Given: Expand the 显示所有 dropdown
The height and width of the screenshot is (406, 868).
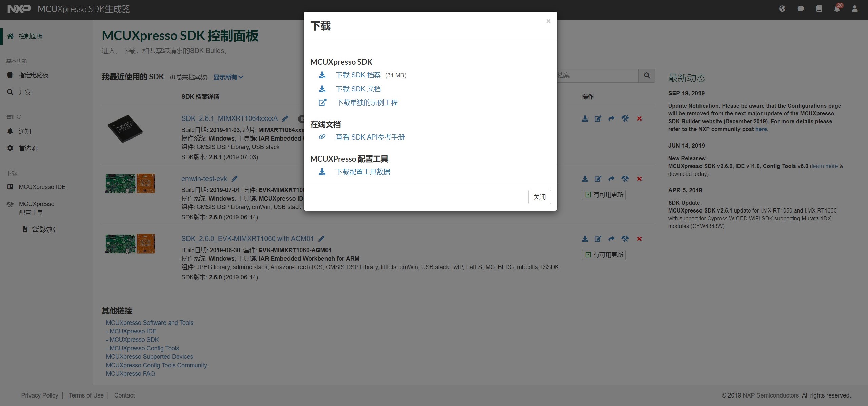Looking at the screenshot, I should [228, 77].
